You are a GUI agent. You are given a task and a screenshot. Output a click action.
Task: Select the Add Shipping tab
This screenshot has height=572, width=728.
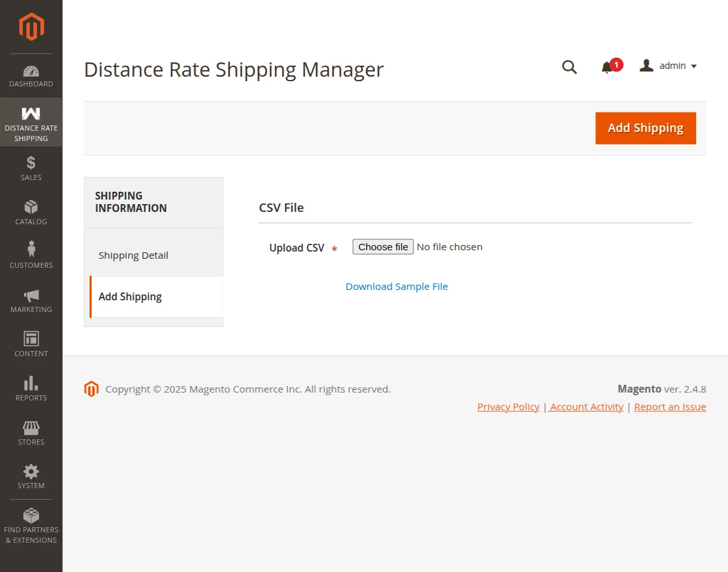click(x=130, y=296)
